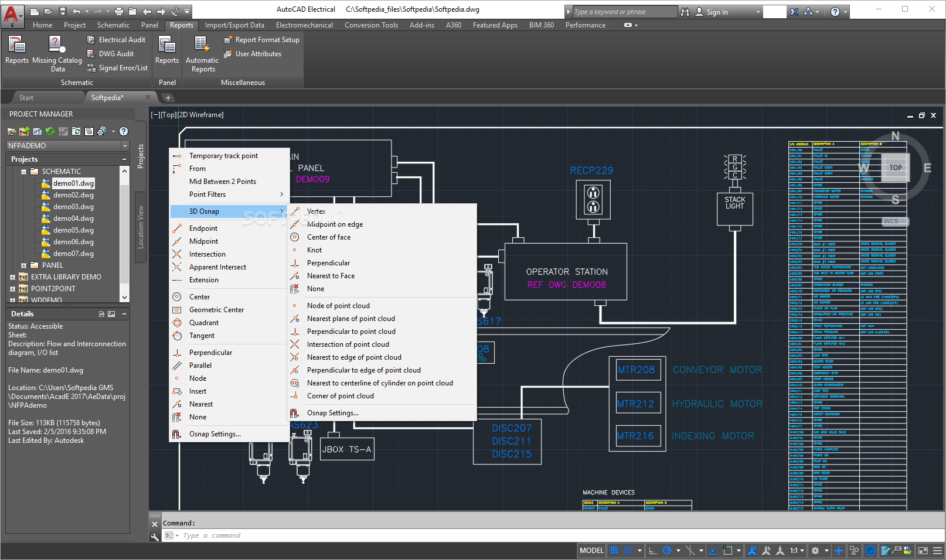Viewport: 946px width, 560px height.
Task: Toggle Polar Tracking in status bar
Action: [667, 551]
